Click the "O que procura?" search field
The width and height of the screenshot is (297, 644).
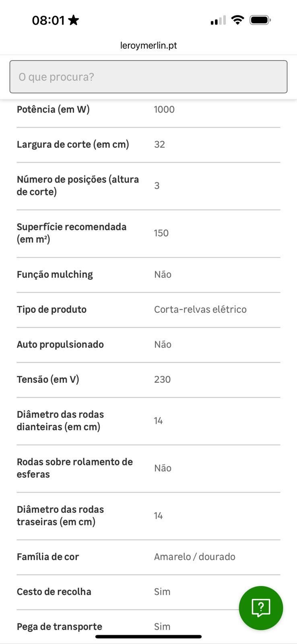(x=148, y=77)
